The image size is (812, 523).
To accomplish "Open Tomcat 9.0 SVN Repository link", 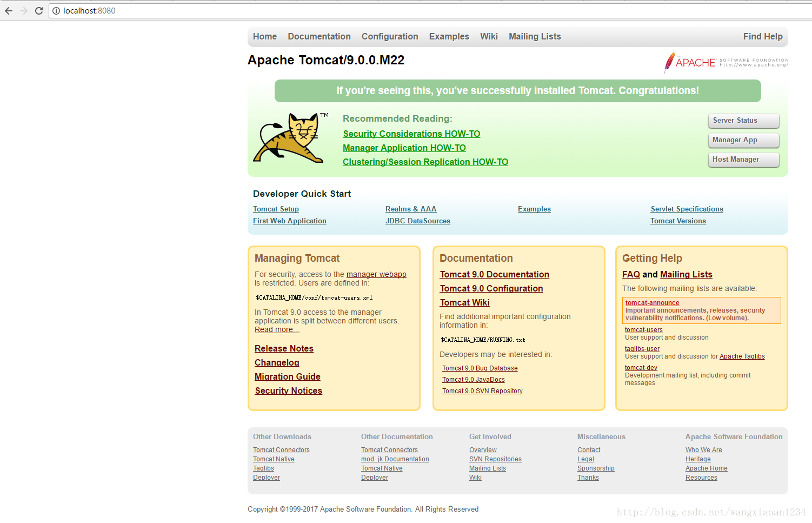I will (482, 392).
